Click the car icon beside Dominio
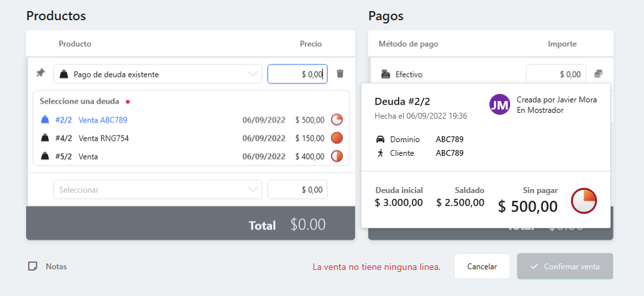644x296 pixels. point(380,139)
